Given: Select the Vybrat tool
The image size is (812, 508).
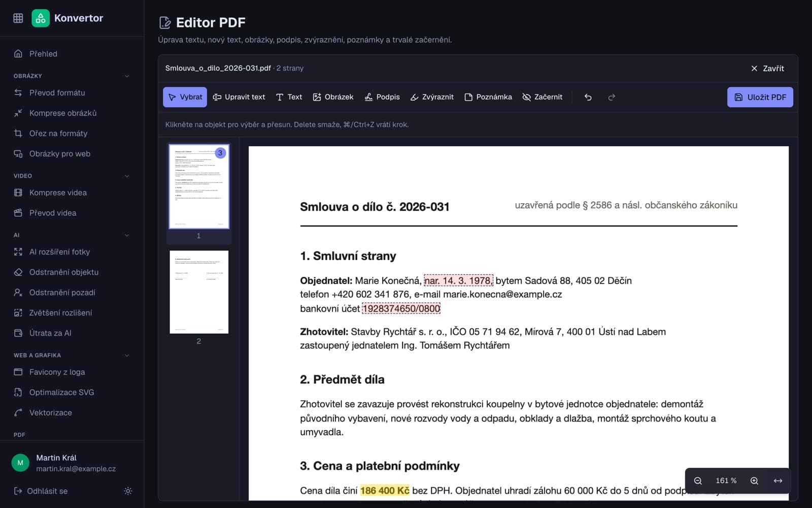Looking at the screenshot, I should click(185, 97).
